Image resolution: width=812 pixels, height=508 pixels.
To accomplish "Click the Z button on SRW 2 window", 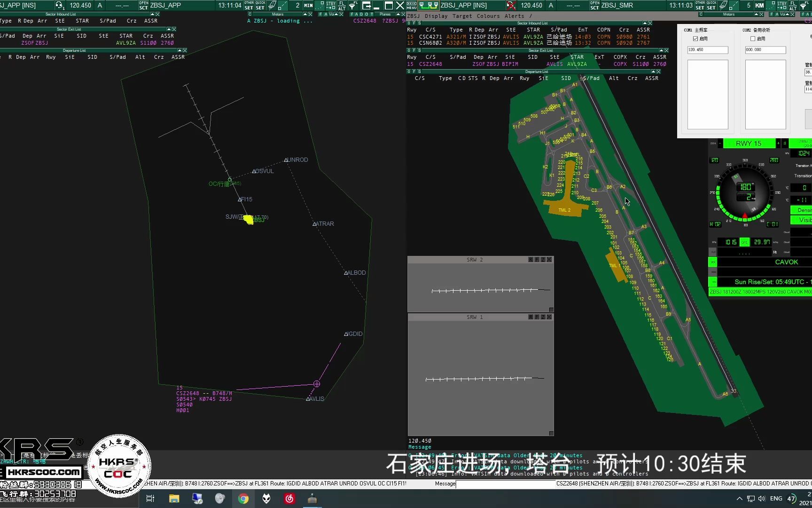I will 543,260.
